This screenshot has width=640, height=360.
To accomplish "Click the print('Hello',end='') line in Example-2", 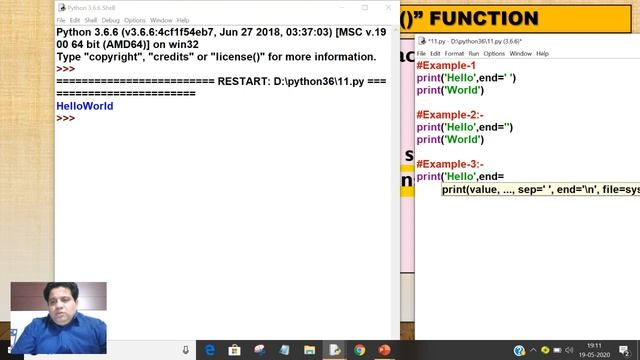I will [x=464, y=127].
